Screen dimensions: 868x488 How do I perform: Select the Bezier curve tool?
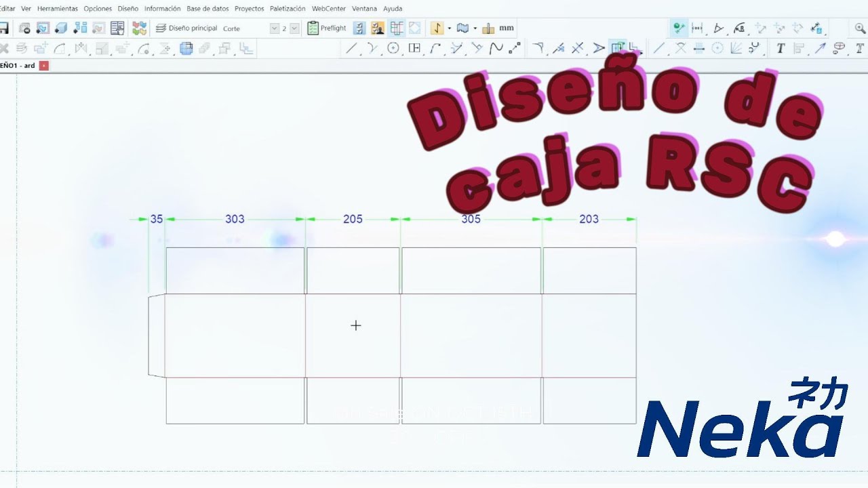(x=496, y=48)
